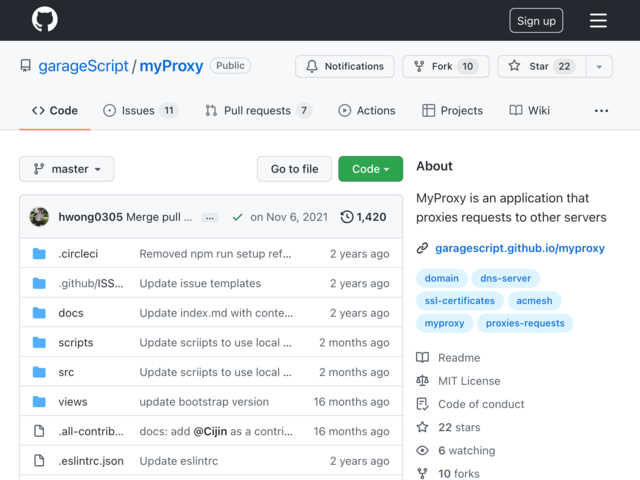
Task: Open the .circleci folder
Action: point(78,253)
